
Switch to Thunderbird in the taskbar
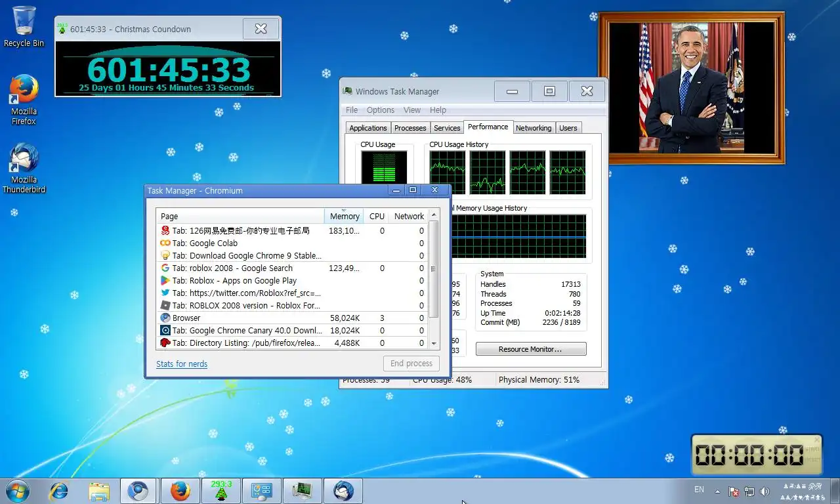coord(343,491)
